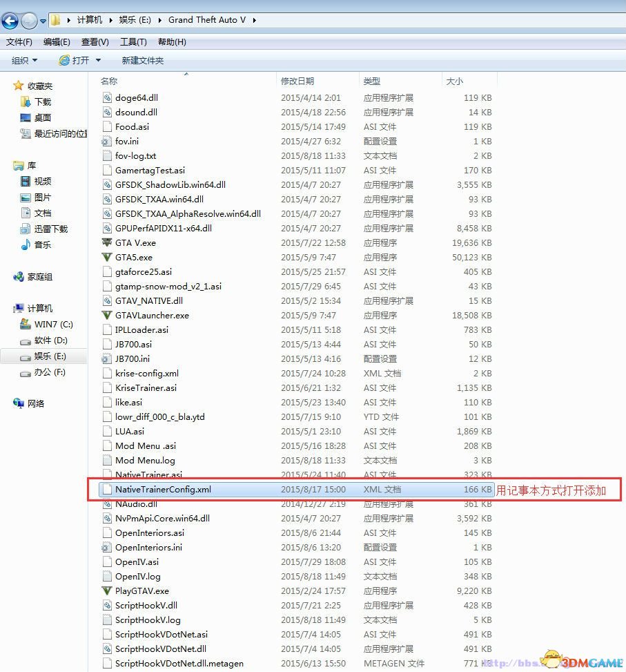Click the 打开 toolbar button

point(74,60)
